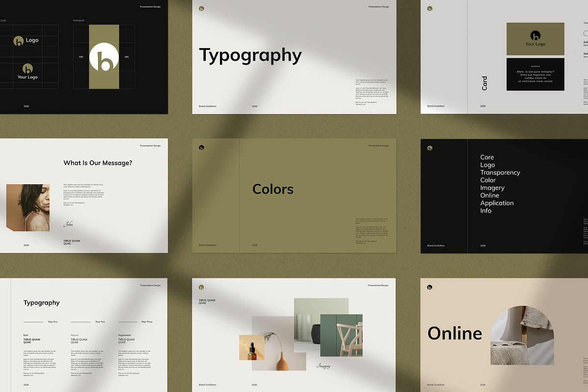
Task: Select 'Online' in the contents list
Action: (490, 195)
